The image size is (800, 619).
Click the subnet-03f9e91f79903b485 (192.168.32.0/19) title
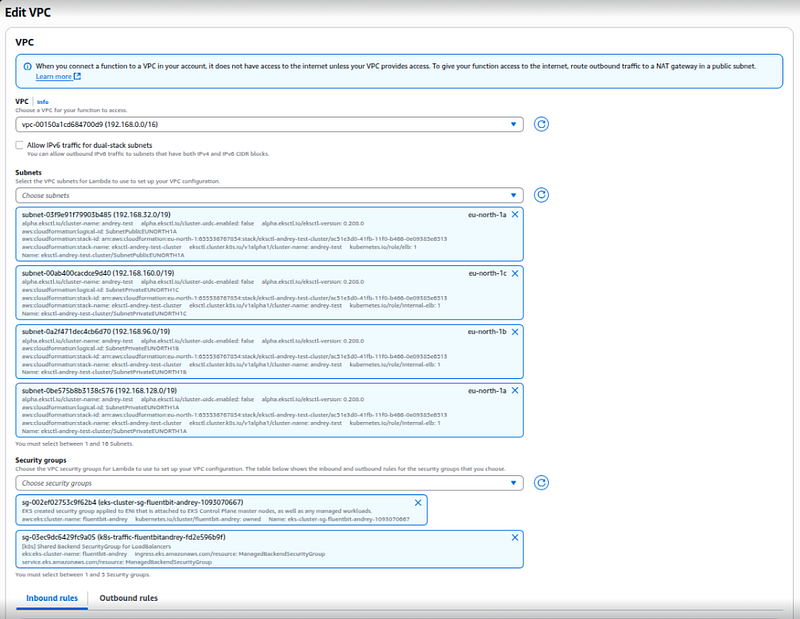point(96,215)
